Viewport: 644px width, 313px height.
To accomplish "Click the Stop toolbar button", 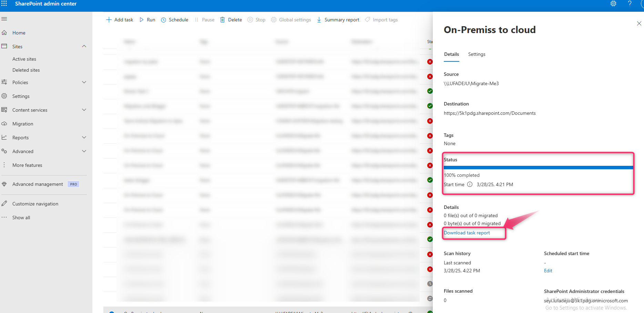I will (x=256, y=20).
